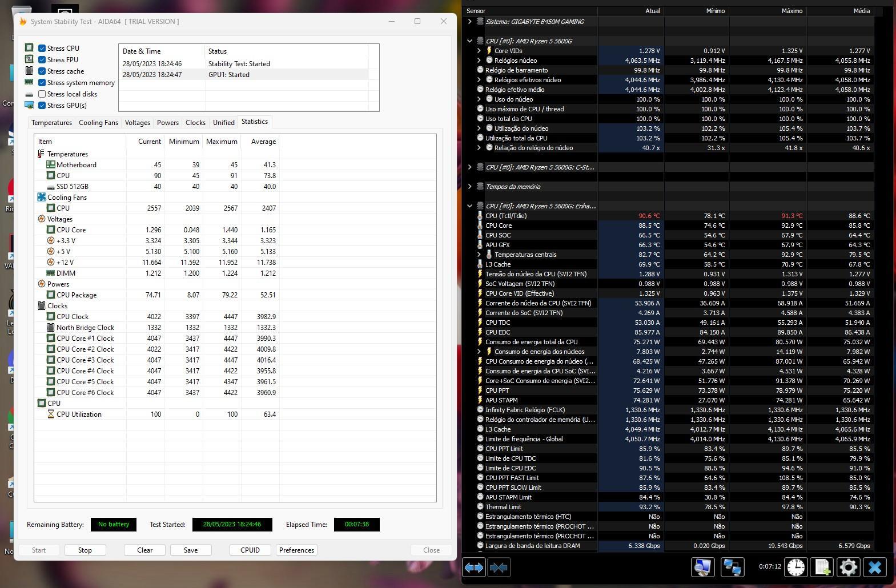Image resolution: width=896 pixels, height=588 pixels.
Task: Click HWiNFO expand columns double-arrow icon
Action: click(473, 567)
